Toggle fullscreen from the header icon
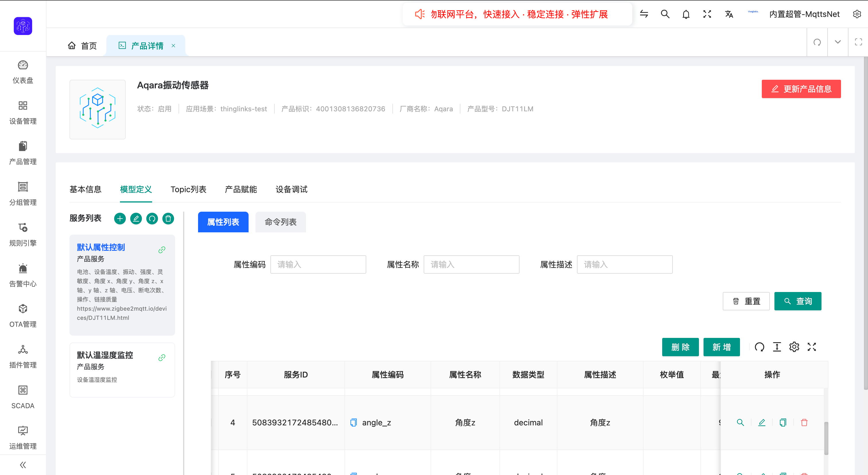 pyautogui.click(x=707, y=14)
